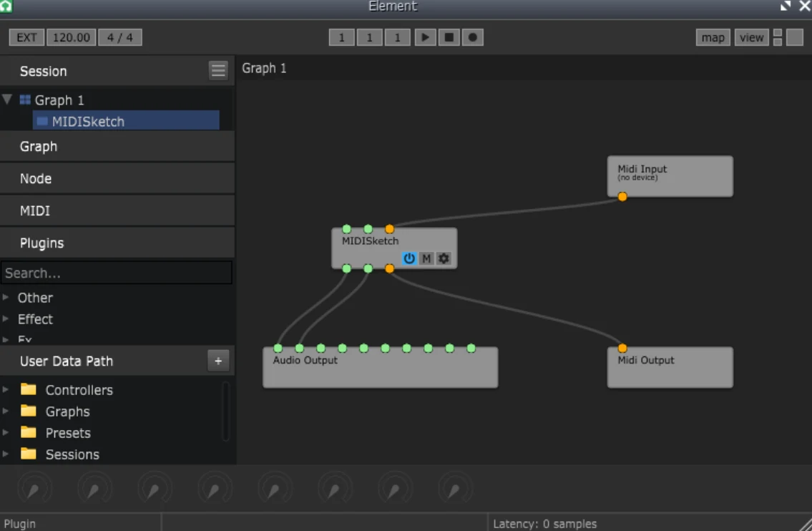Expand the Other plugin category

pos(6,298)
